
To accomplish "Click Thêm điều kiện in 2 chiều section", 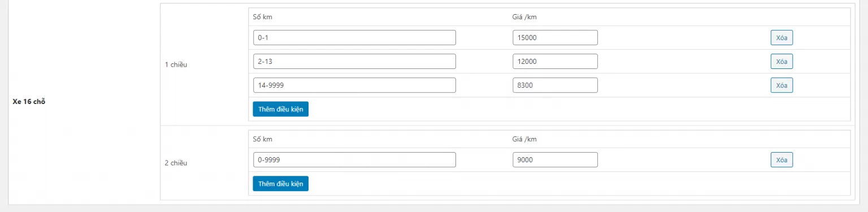I will point(280,184).
